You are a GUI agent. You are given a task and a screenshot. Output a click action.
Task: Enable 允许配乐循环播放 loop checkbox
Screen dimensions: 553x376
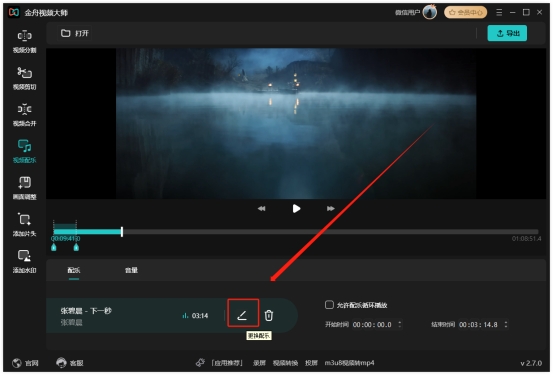[329, 305]
